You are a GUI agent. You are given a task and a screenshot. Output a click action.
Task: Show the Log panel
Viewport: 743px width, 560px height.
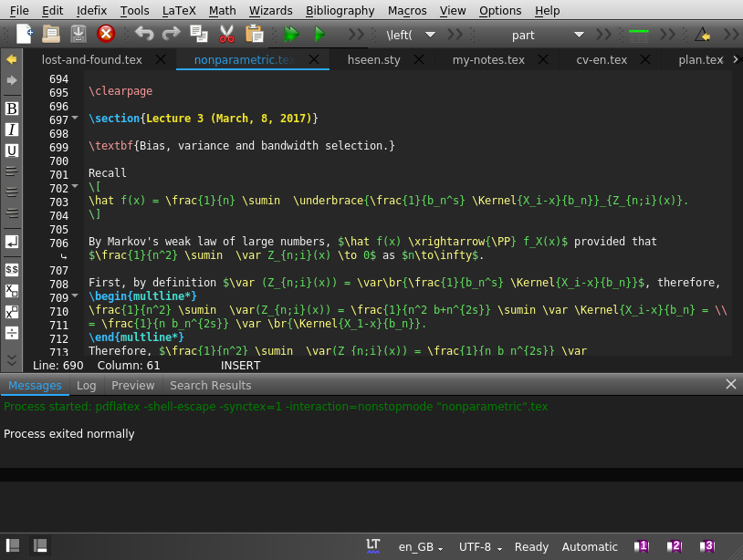86,385
